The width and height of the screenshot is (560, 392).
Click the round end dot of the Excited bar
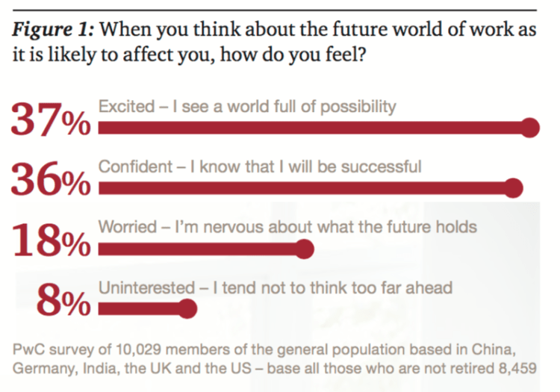(x=530, y=128)
